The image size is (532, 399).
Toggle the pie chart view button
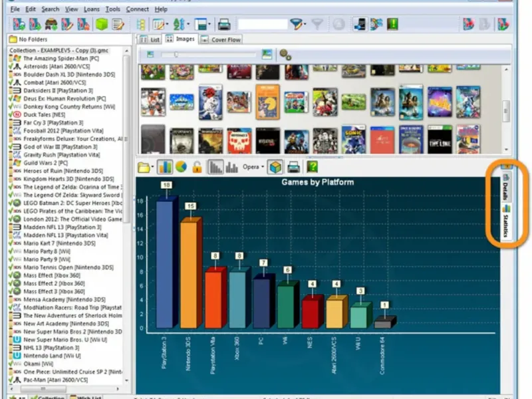pos(181,167)
